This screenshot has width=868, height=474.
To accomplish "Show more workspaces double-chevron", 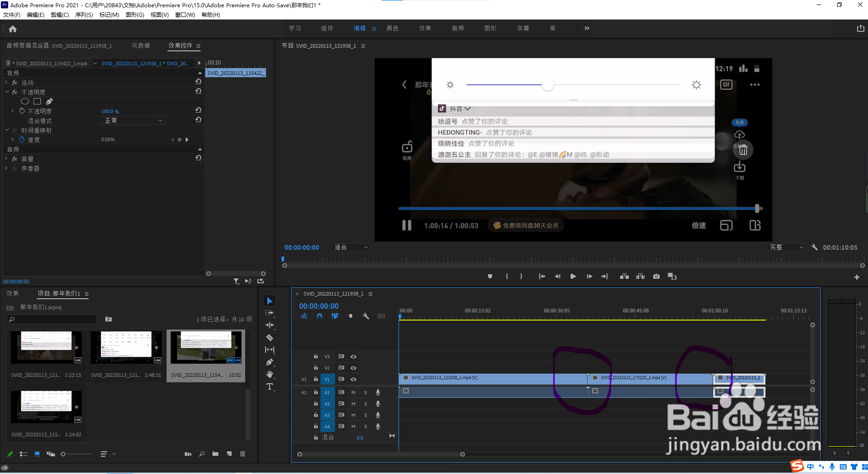I will pyautogui.click(x=587, y=28).
